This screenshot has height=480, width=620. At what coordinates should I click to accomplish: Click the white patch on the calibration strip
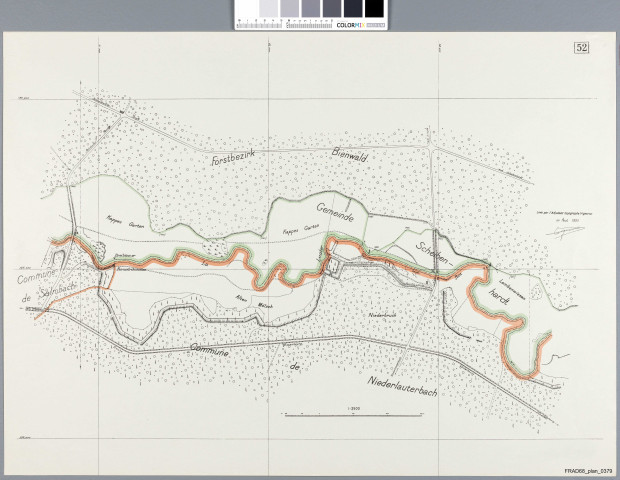(x=246, y=9)
